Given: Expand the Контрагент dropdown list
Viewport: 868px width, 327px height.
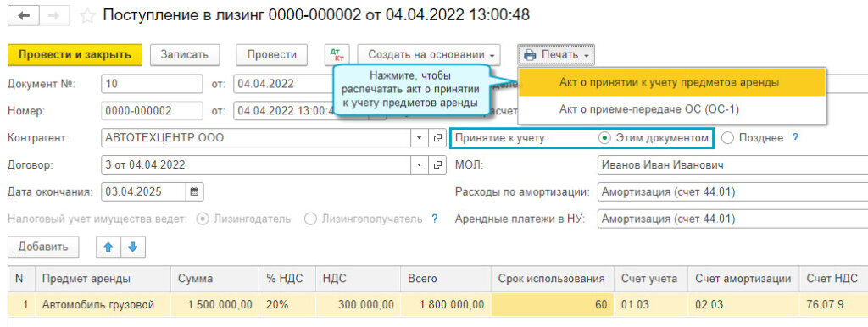Looking at the screenshot, I should pos(419,138).
